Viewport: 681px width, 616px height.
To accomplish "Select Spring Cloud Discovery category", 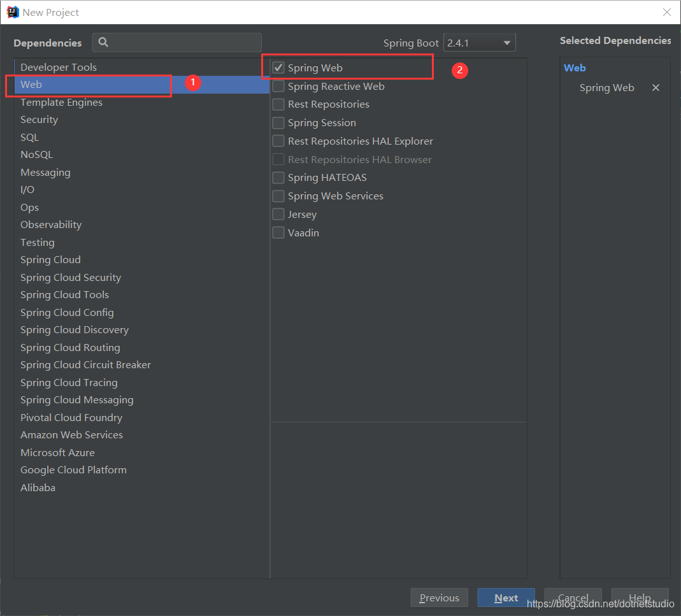I will point(141,330).
